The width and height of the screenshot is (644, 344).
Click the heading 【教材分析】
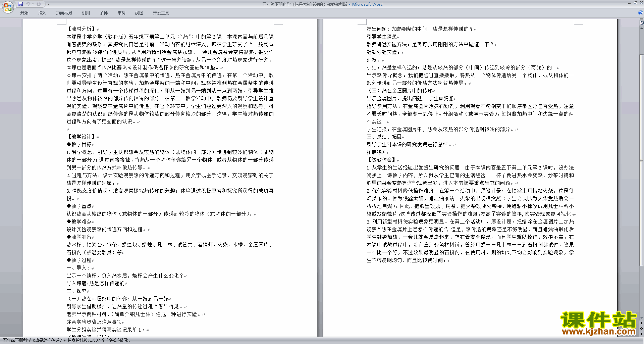click(81, 29)
